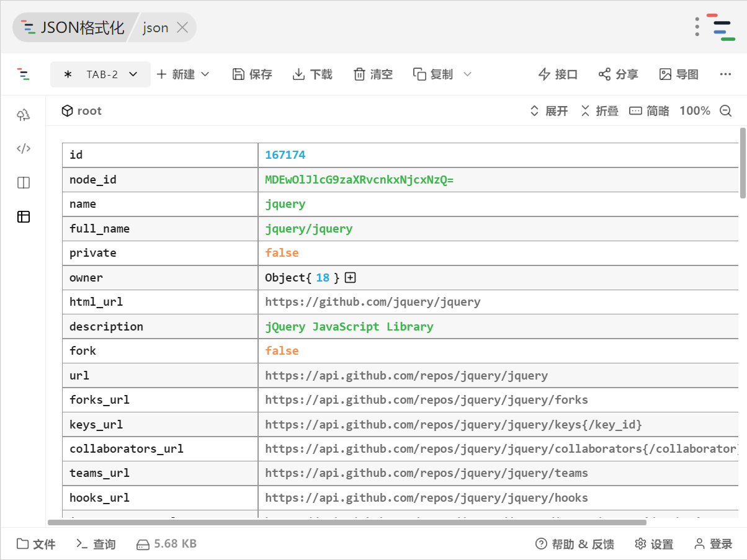
Task: Open the url api.github.com link
Action: (406, 376)
